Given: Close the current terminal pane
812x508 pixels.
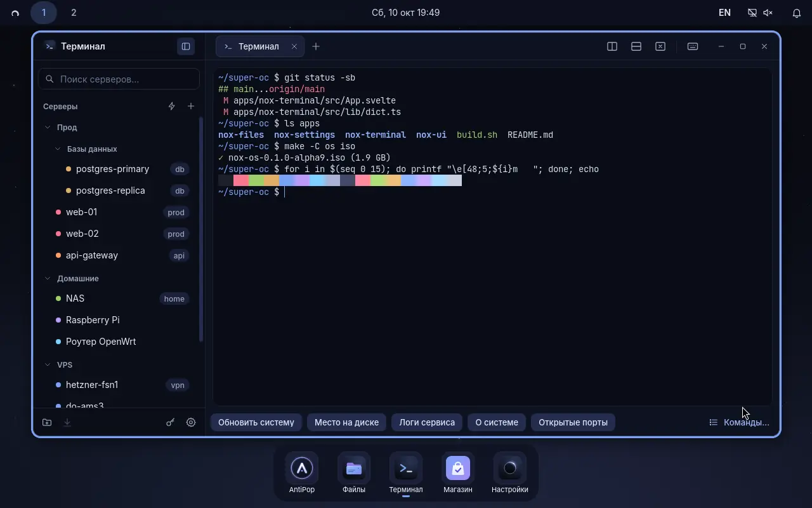Looking at the screenshot, I should pos(660,46).
